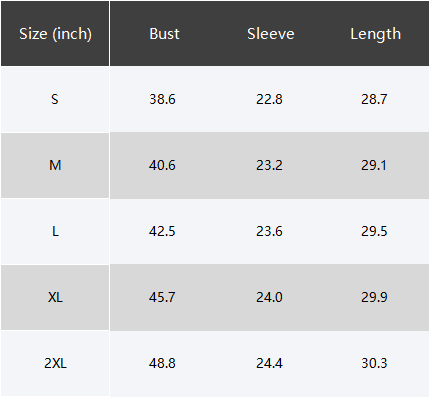429x397 pixels.
Task: Click the M size row label
Action: [55, 165]
